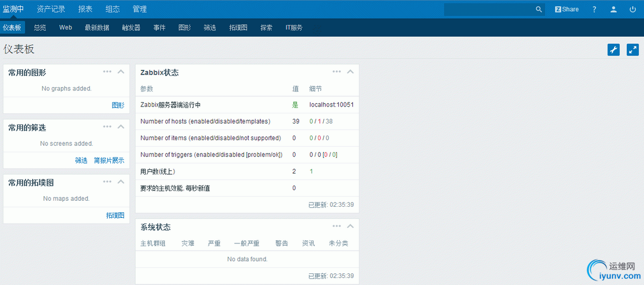Screen dimensions: 644x285
Task: Open the 拓墣图 submenu tab
Action: pyautogui.click(x=238, y=28)
